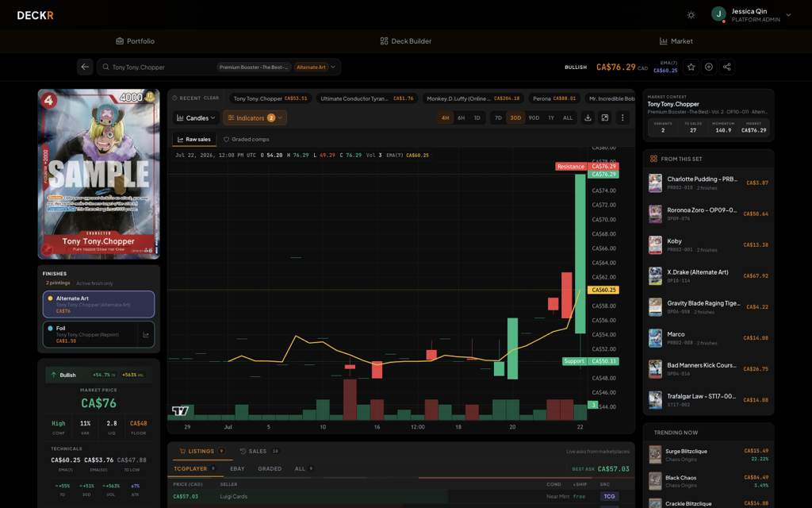Click the From This Set header icon
812x508 pixels.
tap(653, 159)
